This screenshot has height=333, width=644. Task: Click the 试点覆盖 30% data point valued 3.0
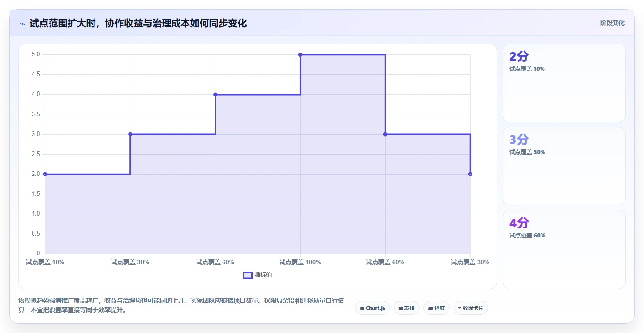pyautogui.click(x=130, y=134)
